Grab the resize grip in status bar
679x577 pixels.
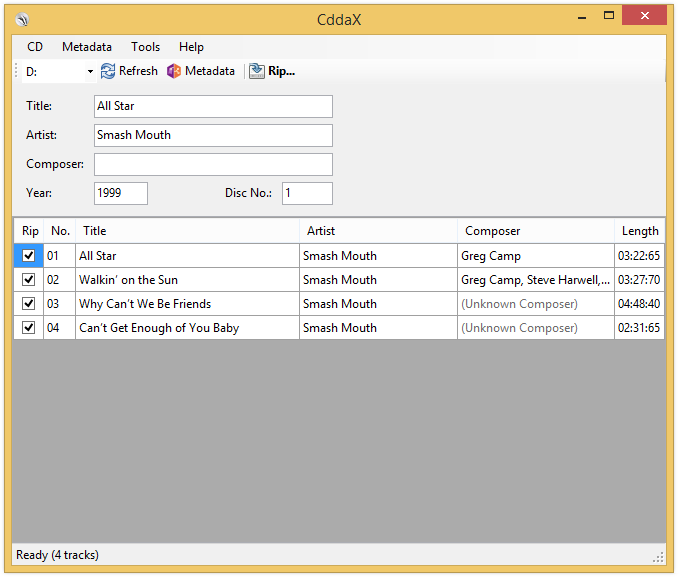click(658, 556)
